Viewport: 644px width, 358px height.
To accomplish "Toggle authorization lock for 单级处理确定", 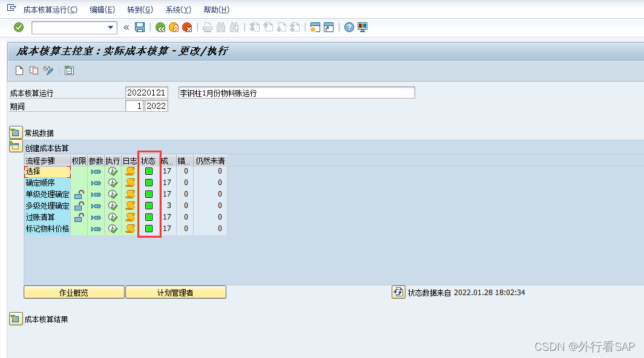I will 79,194.
